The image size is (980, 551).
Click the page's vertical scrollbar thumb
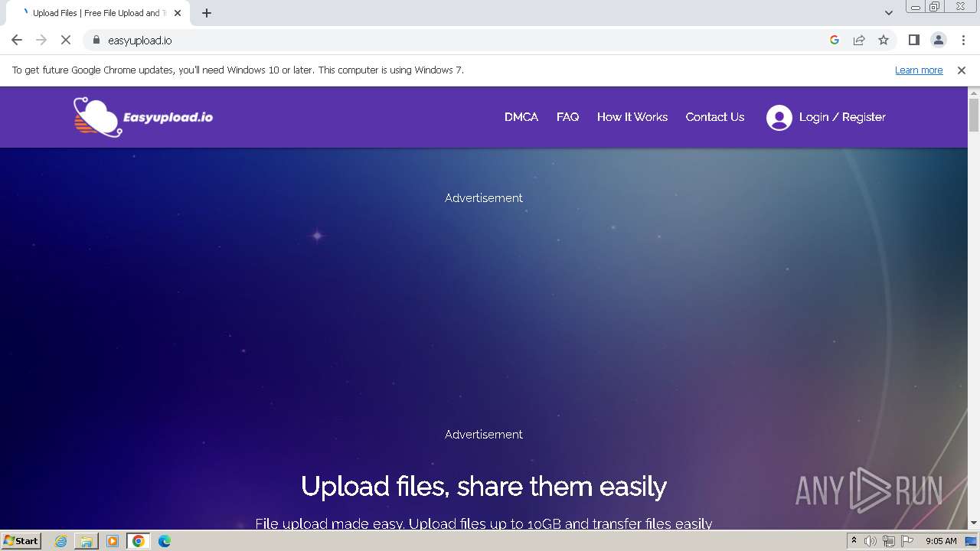(x=974, y=115)
